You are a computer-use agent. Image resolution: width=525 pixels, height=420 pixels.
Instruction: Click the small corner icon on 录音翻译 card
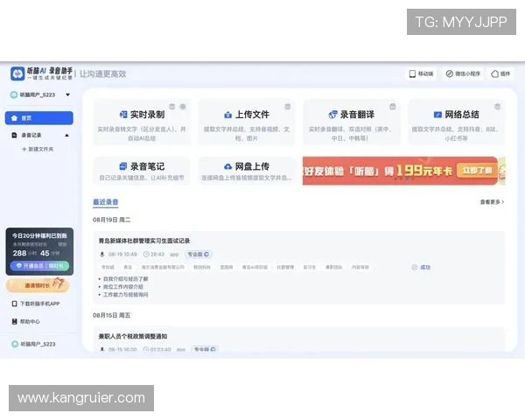pos(393,107)
